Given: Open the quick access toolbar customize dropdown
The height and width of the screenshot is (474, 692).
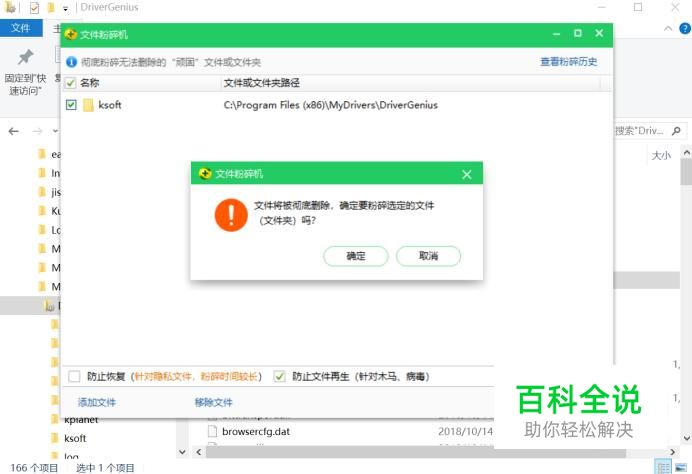Looking at the screenshot, I should pyautogui.click(x=65, y=8).
